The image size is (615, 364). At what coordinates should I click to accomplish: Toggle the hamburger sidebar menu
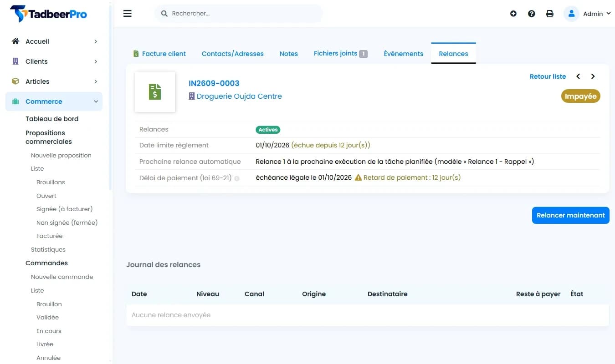tap(128, 14)
